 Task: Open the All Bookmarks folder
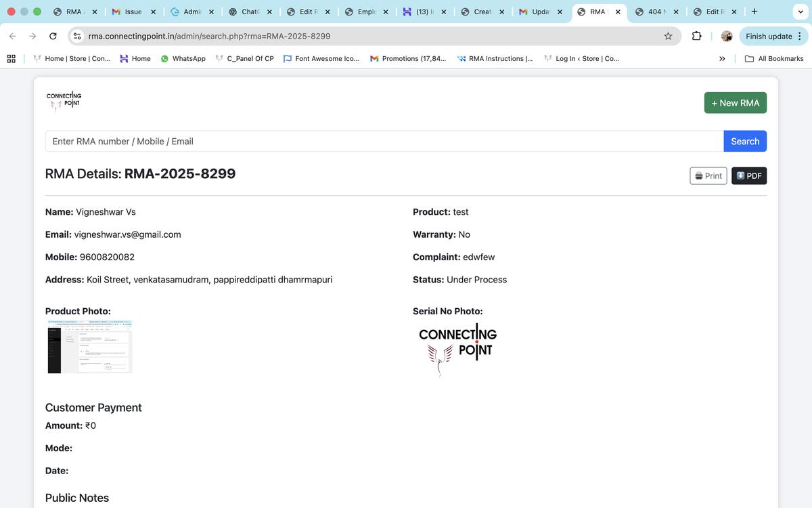pyautogui.click(x=774, y=59)
